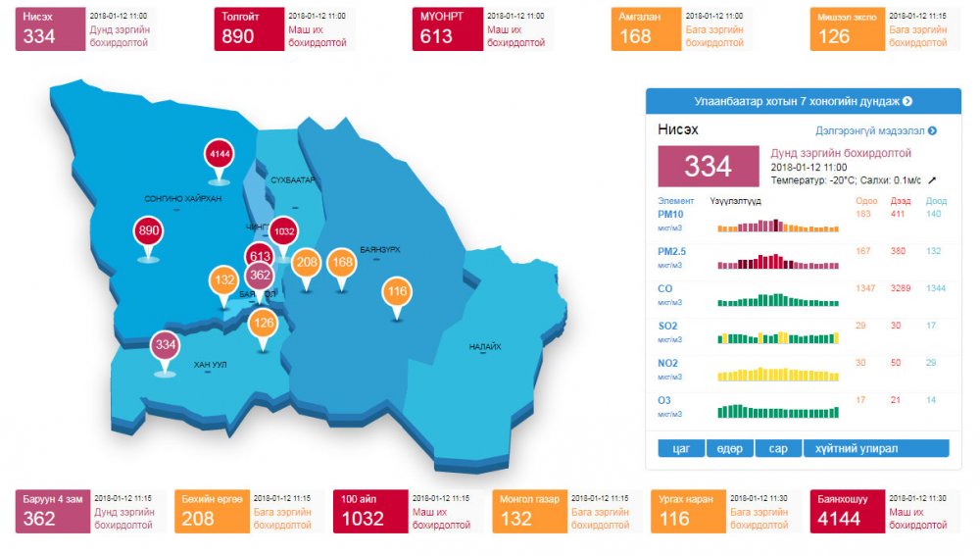Switch to the цаг tab
The height and width of the screenshot is (556, 980).
[680, 448]
